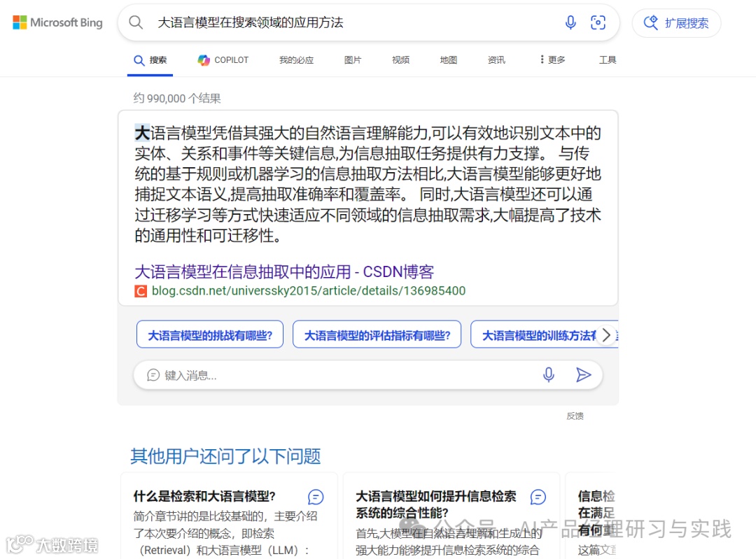Send the chat message with arrow icon
This screenshot has width=756, height=559.
pyautogui.click(x=583, y=374)
